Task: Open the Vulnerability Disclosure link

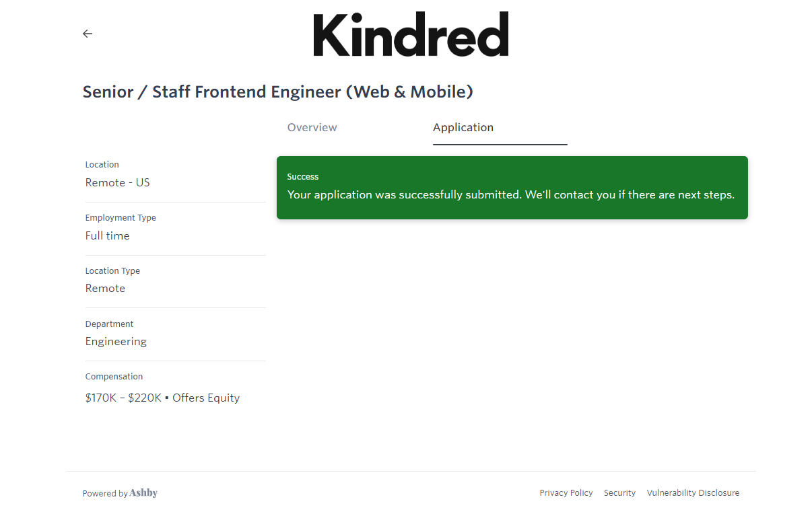Action: pyautogui.click(x=693, y=493)
